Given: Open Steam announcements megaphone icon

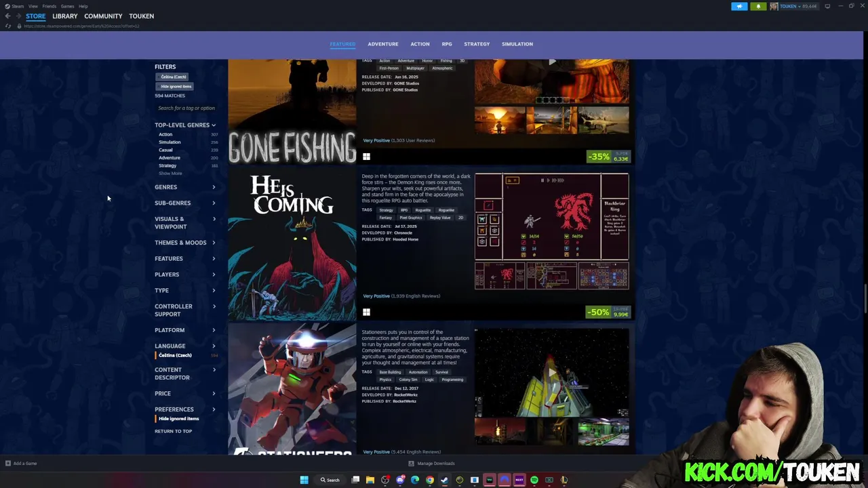Looking at the screenshot, I should click(739, 6).
